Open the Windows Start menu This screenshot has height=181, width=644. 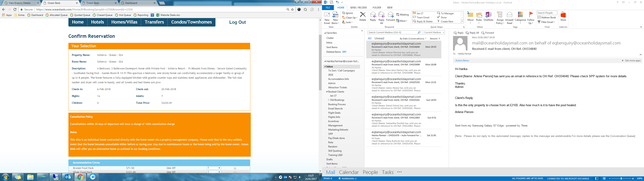pos(5,177)
